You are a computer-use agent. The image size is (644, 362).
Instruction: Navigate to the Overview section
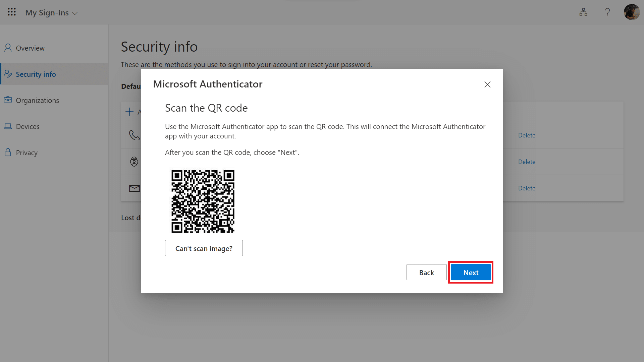[30, 48]
